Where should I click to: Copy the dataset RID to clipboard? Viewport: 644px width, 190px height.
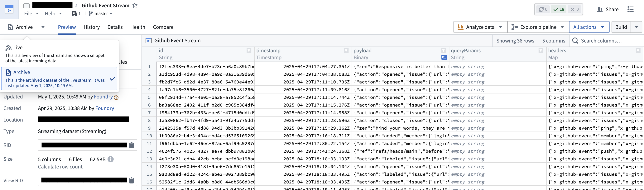(132, 145)
